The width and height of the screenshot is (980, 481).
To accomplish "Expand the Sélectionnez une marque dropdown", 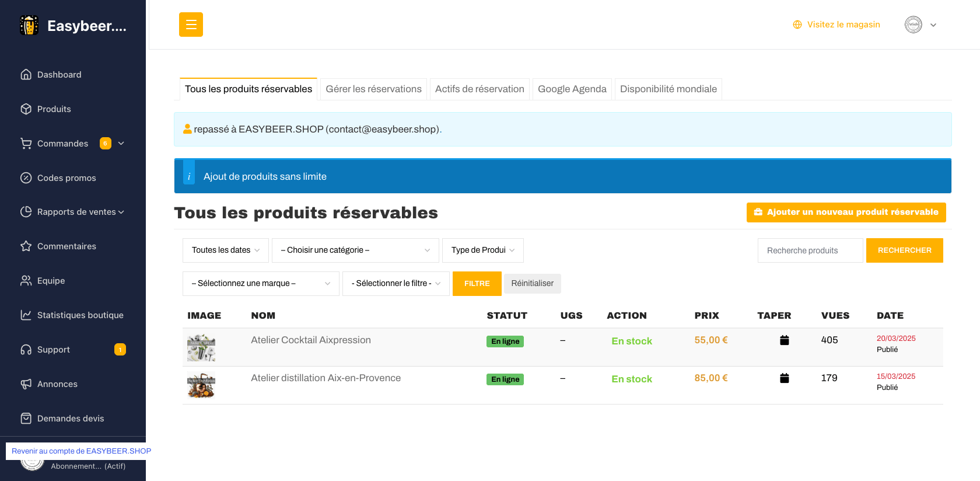I will click(x=260, y=284).
